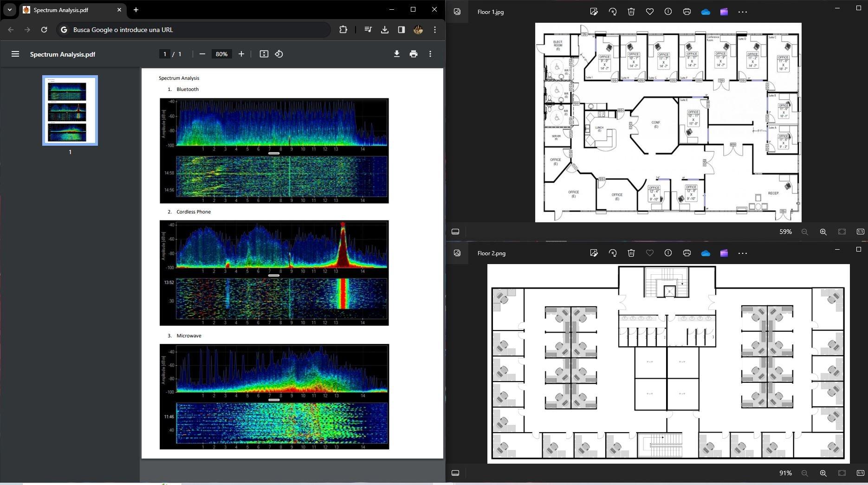This screenshot has width=868, height=485.
Task: Open the Chrome profile avatar
Action: coord(418,30)
